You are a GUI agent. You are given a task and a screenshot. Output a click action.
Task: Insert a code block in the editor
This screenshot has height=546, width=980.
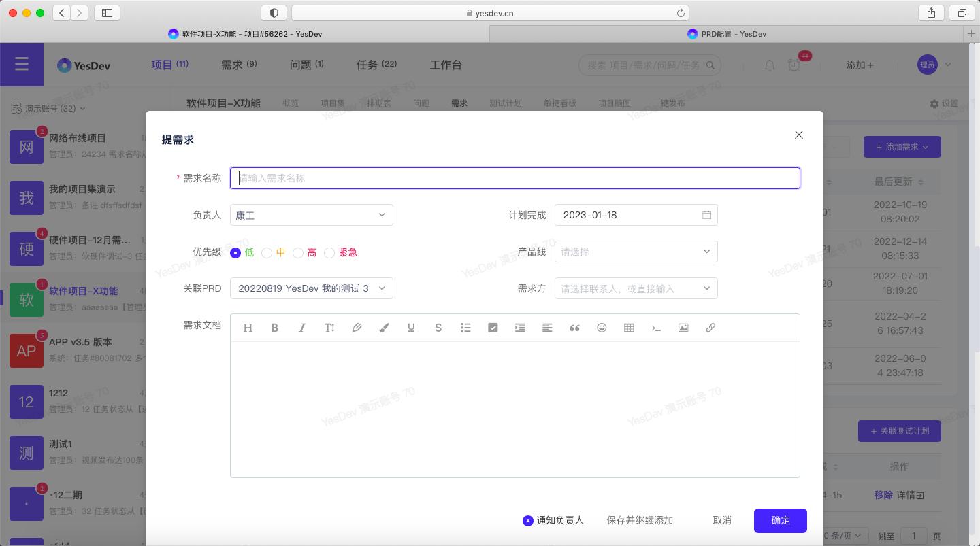656,328
